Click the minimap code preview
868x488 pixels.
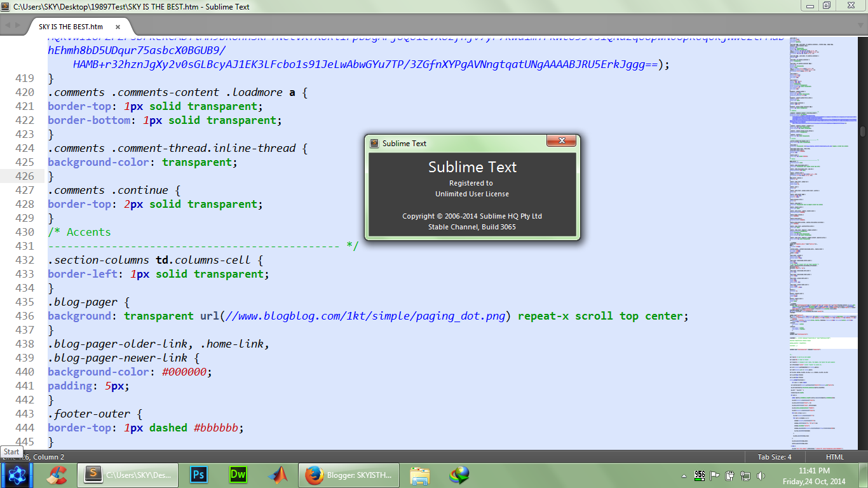coord(823,243)
